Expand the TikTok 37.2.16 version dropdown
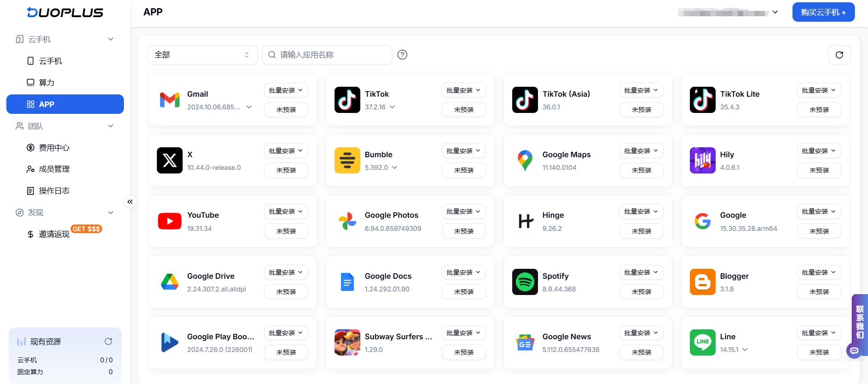 (x=392, y=107)
